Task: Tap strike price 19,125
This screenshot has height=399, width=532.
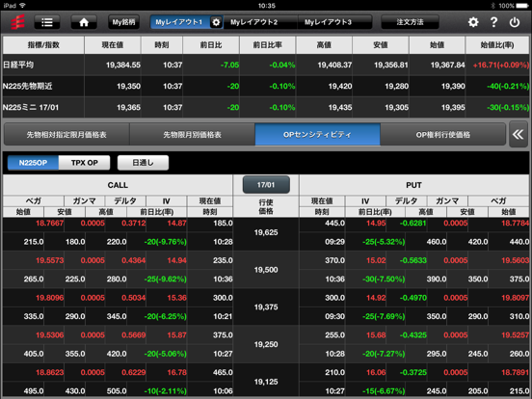Action: pyautogui.click(x=266, y=382)
